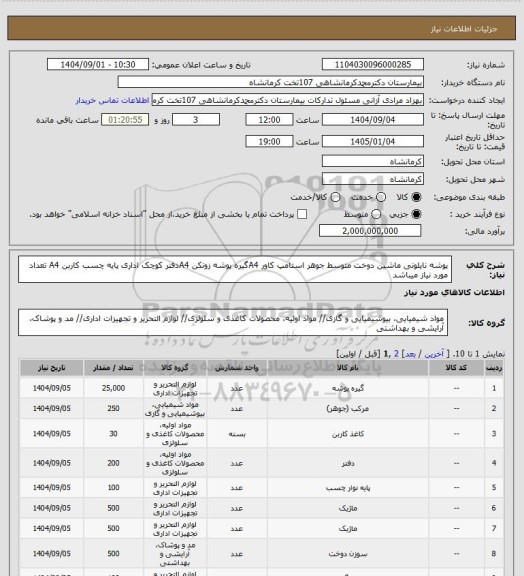524x576 pixels.
Task: Click the general need description text box
Action: [x=235, y=270]
